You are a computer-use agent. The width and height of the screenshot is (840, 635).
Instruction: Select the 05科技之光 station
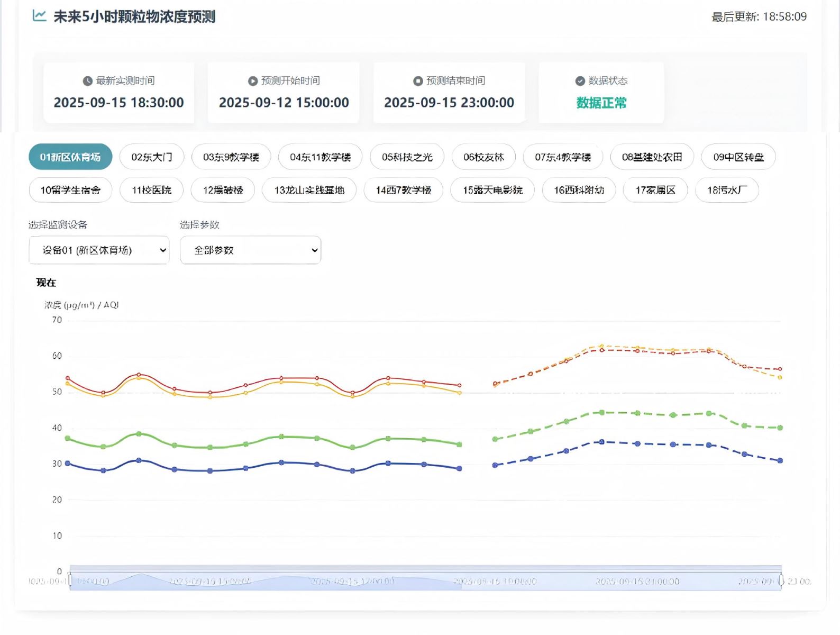coord(407,157)
